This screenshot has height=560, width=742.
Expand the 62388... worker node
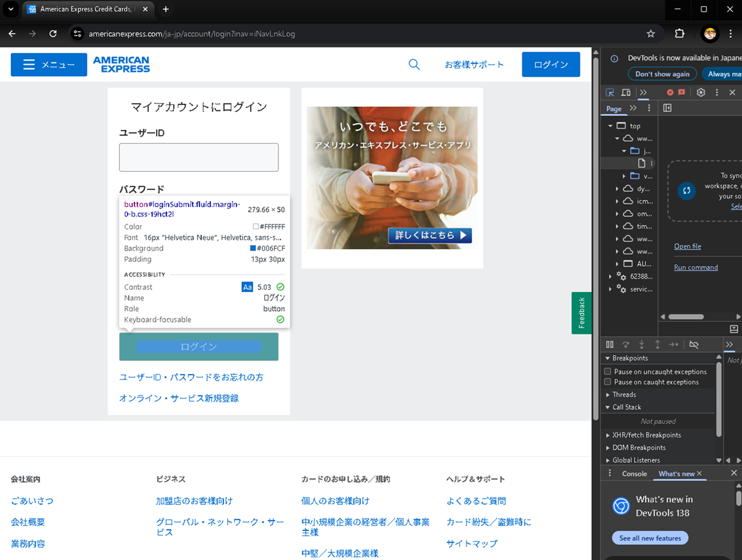(610, 277)
